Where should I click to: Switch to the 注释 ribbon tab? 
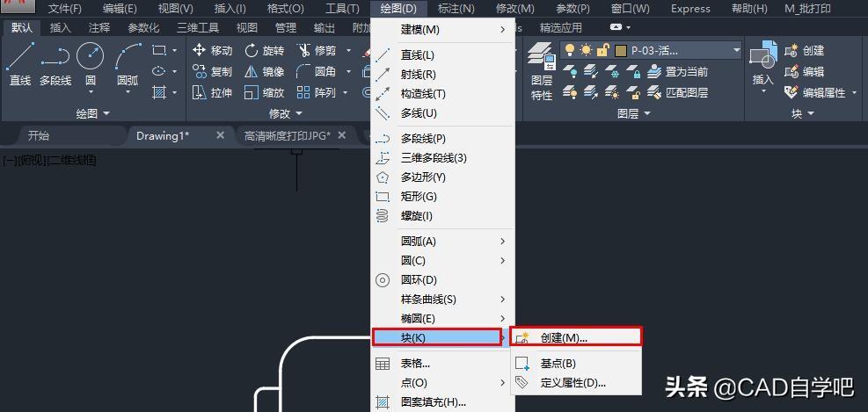[x=99, y=27]
